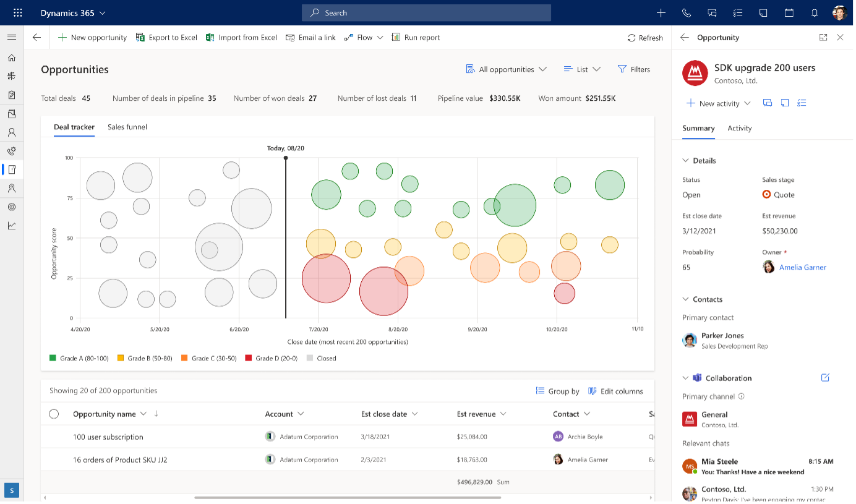Open the S area switcher at bottom left
This screenshot has width=856, height=504.
pos(12,490)
